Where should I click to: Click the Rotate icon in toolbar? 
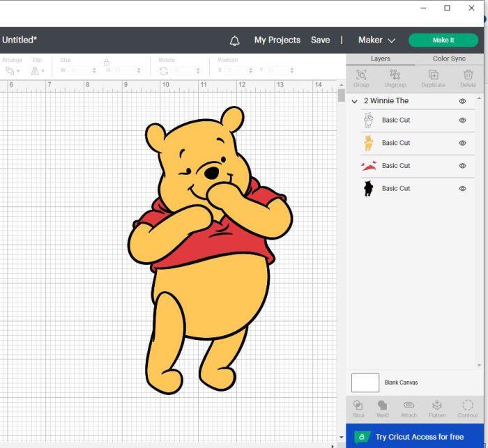(x=164, y=71)
